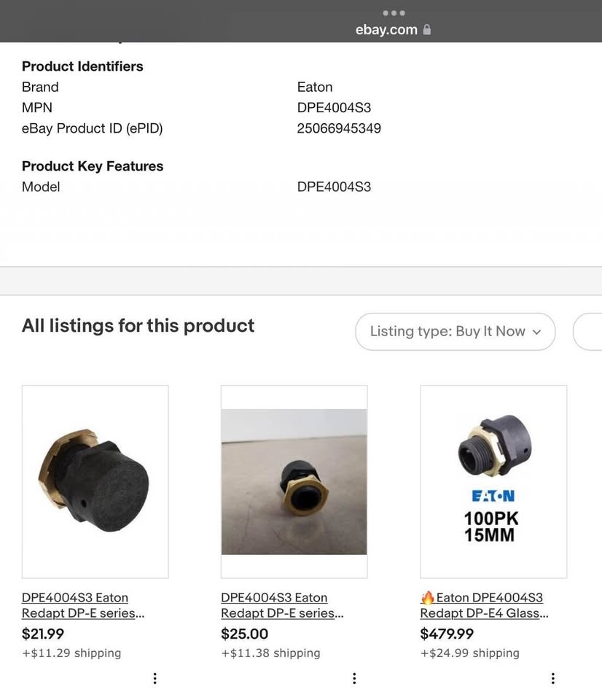Image resolution: width=602 pixels, height=700 pixels.
Task: Click the $479.99 price text
Action: point(447,634)
